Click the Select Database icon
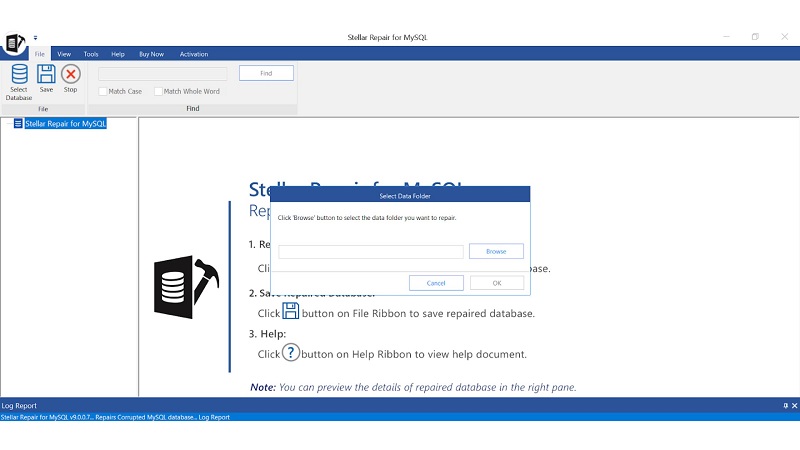This screenshot has width=800, height=450. click(19, 75)
